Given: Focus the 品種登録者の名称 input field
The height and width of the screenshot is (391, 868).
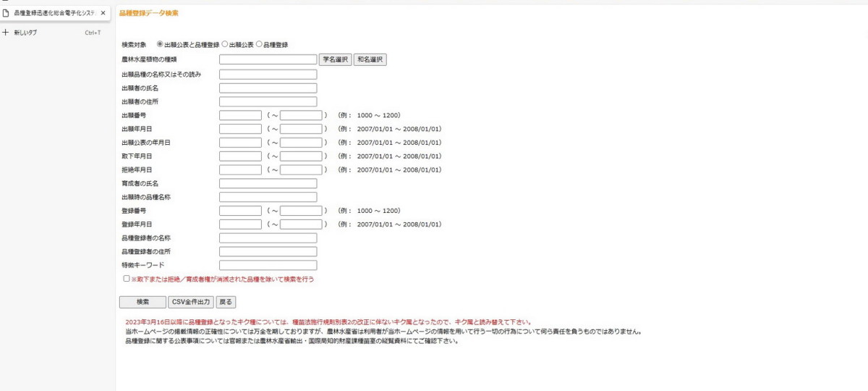Looking at the screenshot, I should pos(268,238).
